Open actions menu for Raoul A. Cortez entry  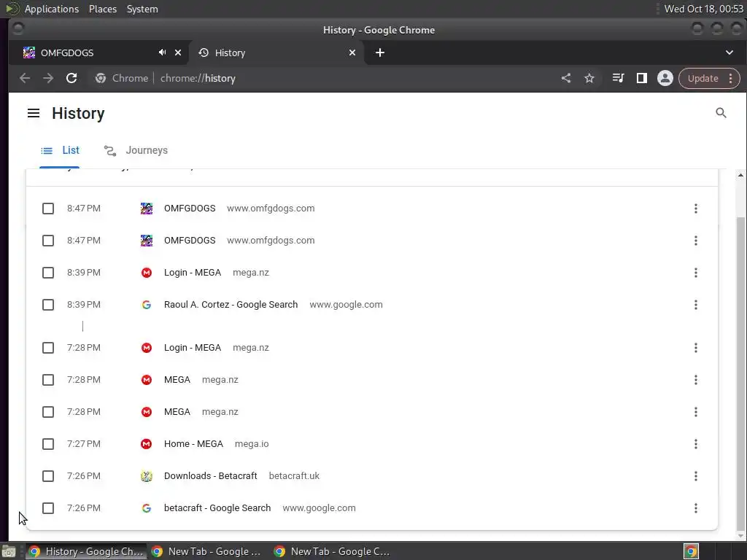tap(695, 305)
